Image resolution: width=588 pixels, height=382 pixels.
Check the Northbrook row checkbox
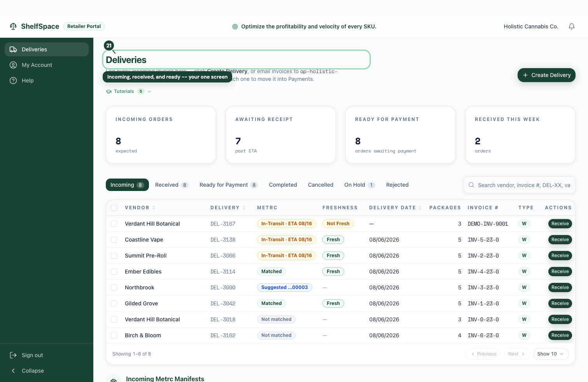click(x=114, y=287)
